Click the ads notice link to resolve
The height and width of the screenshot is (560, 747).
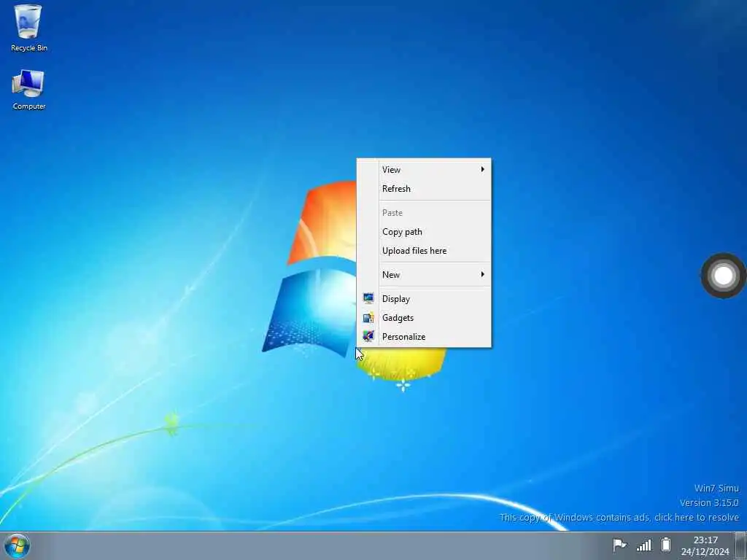click(x=619, y=517)
